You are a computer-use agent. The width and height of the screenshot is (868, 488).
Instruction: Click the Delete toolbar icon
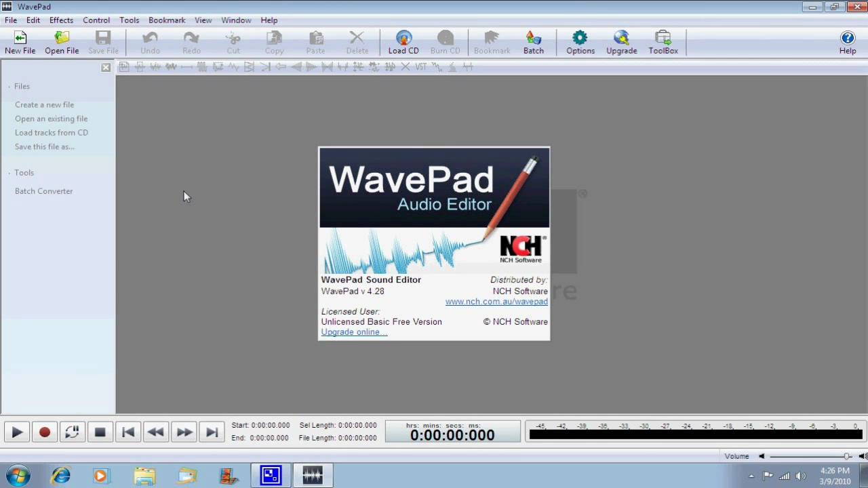(x=357, y=42)
